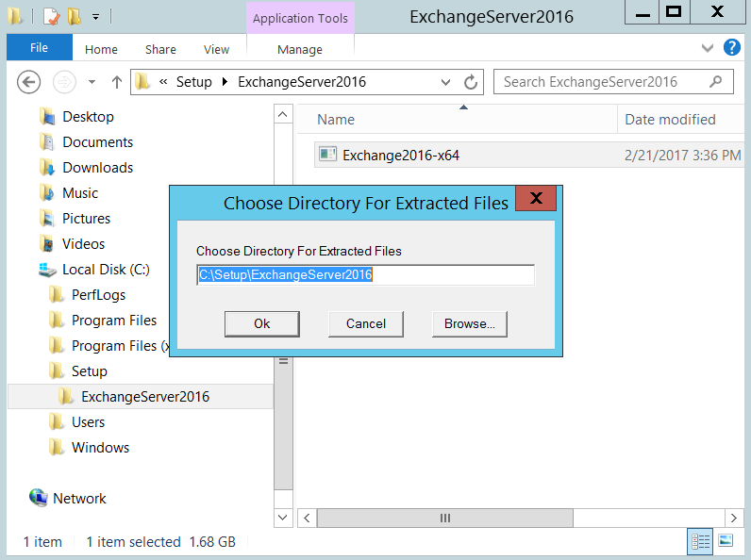This screenshot has height=560, width=751.
Task: Open the Recent locations dropdown arrow
Action: (92, 82)
